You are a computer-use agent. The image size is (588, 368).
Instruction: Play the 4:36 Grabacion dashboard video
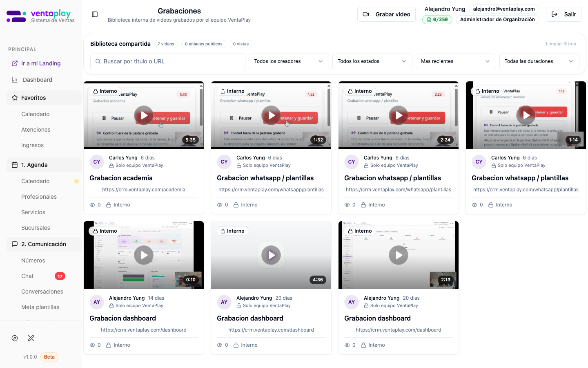tap(271, 255)
